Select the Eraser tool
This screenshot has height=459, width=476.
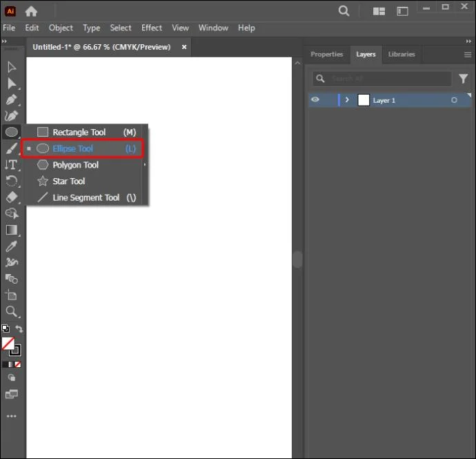(12, 197)
